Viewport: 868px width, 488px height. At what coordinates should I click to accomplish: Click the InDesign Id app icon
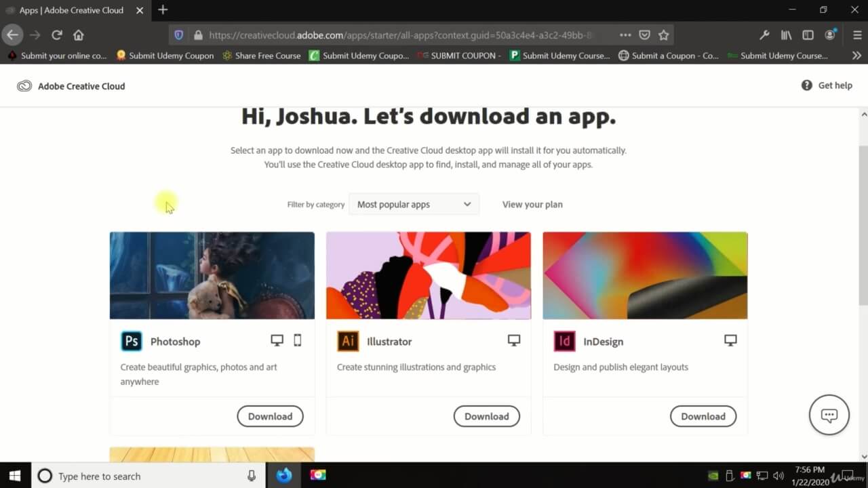point(564,341)
